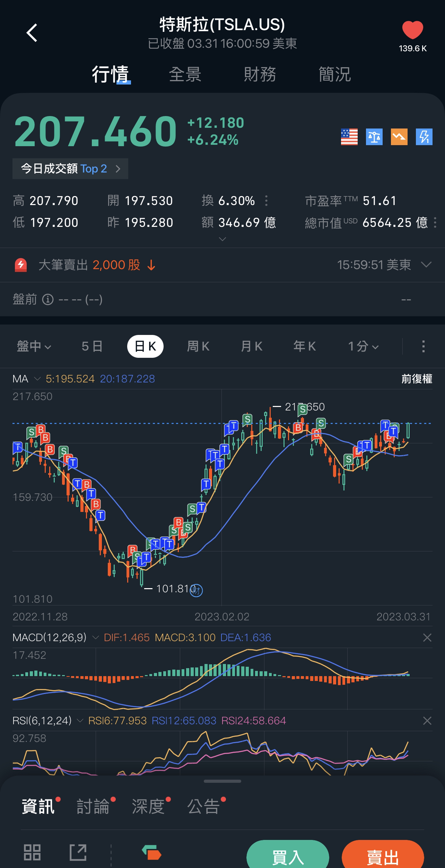
Task: Tap the red heart favorite icon
Action: click(412, 30)
